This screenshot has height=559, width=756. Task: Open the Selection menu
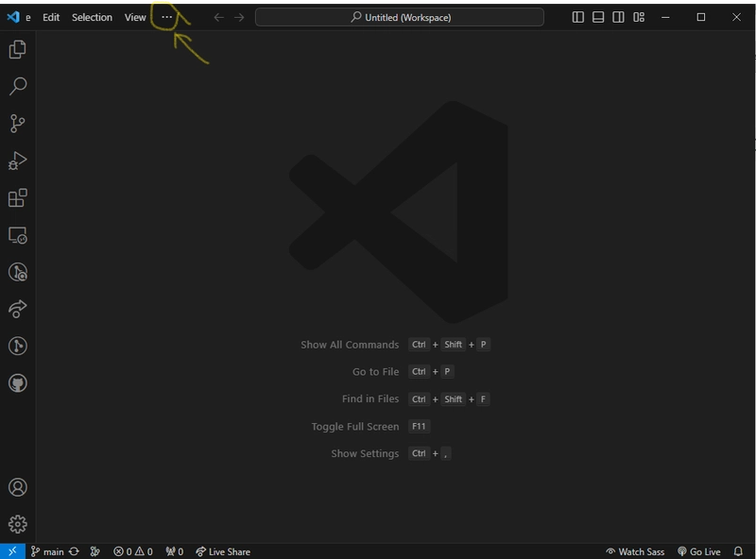pos(92,17)
